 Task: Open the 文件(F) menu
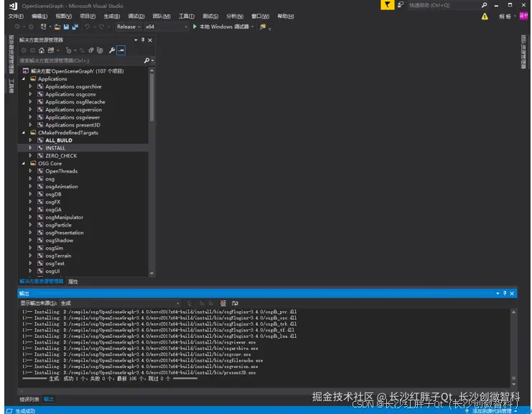(x=16, y=17)
